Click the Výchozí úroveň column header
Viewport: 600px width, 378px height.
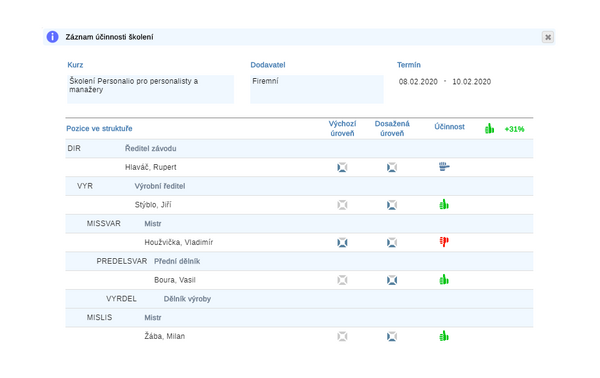[x=342, y=129]
